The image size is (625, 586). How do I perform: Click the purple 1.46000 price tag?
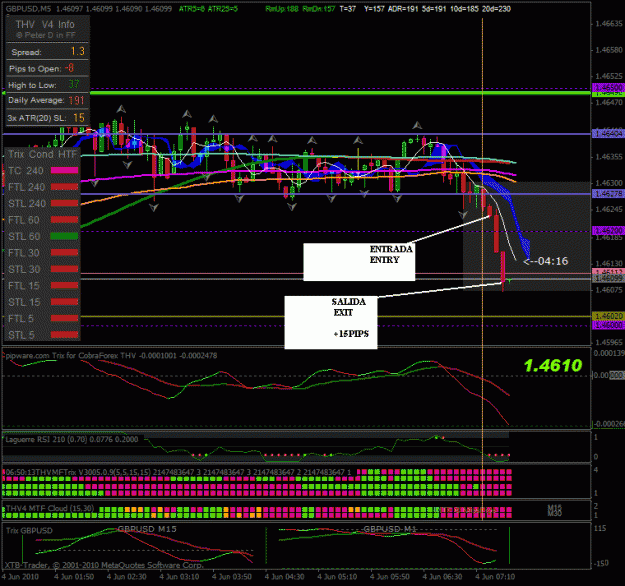point(608,325)
